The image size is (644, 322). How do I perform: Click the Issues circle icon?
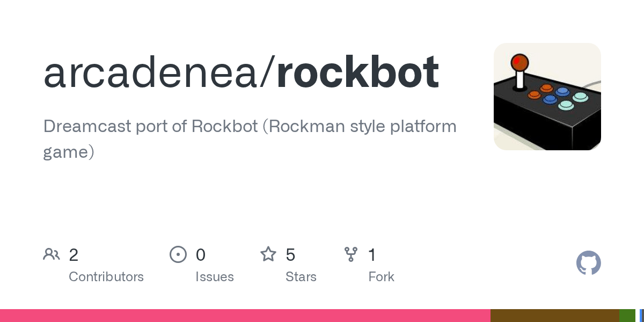(x=178, y=254)
